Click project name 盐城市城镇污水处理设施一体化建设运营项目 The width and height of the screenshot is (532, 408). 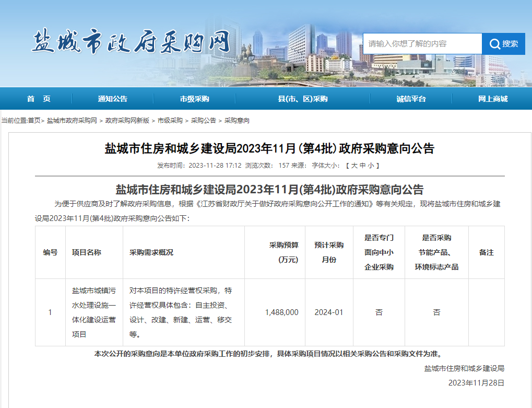pyautogui.click(x=94, y=312)
